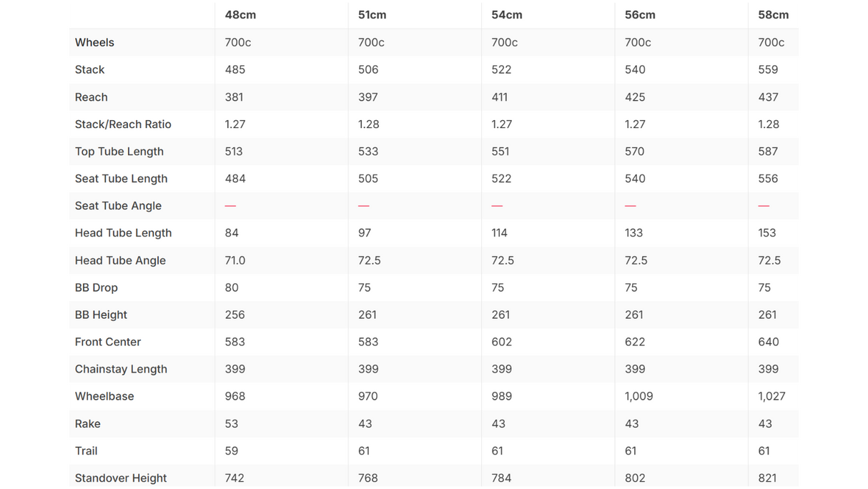
Task: Click the 1,027 wheelbase cell
Action: pyautogui.click(x=772, y=396)
